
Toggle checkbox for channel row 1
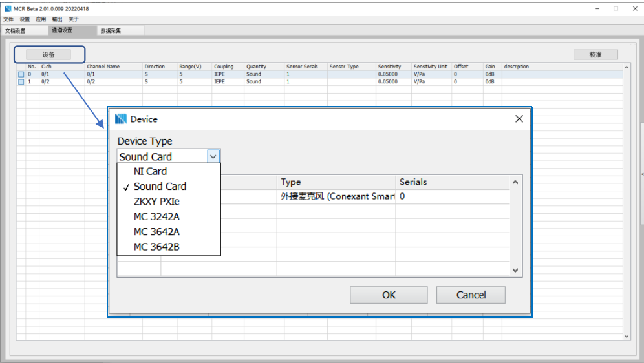click(21, 82)
